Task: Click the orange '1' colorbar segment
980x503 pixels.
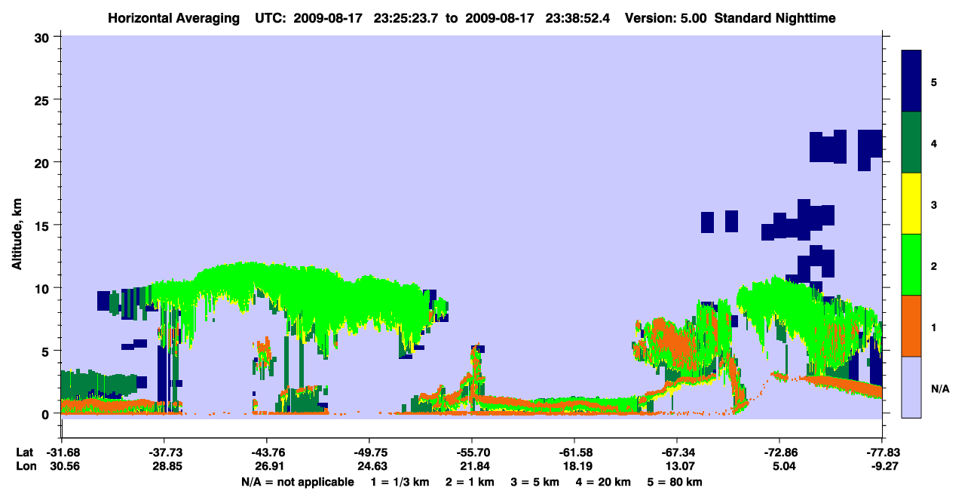Action: click(911, 326)
